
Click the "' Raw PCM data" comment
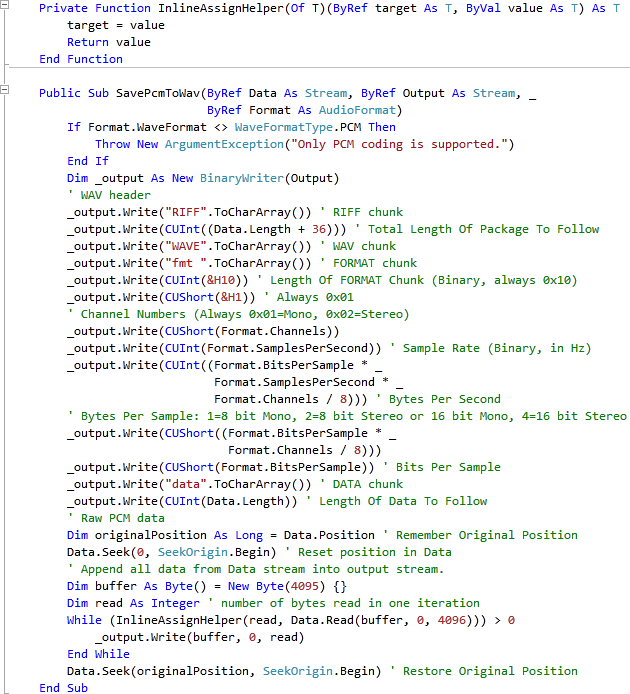point(116,518)
